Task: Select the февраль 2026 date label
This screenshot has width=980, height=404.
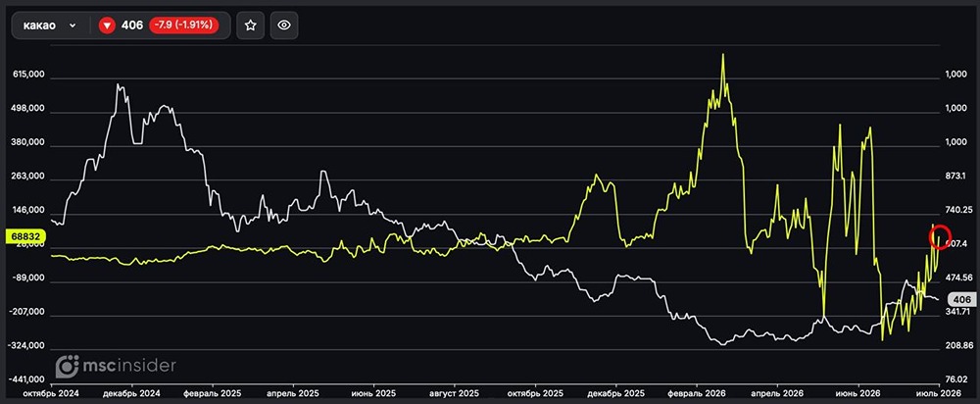Action: (698, 393)
